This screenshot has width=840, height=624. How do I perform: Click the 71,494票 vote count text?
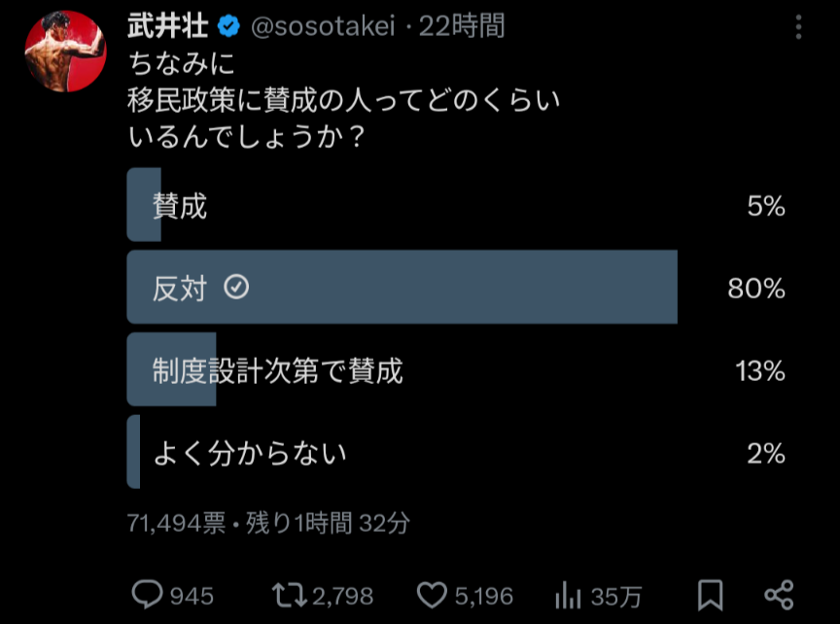click(176, 524)
